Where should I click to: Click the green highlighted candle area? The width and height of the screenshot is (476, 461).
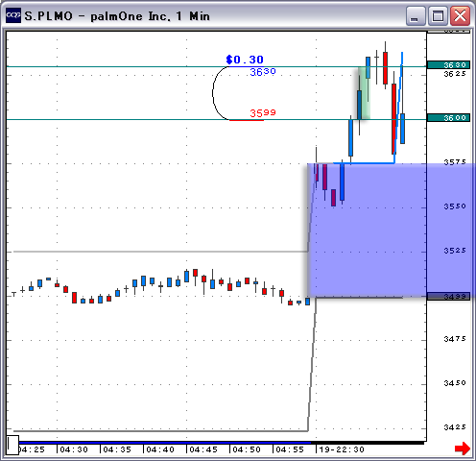(x=364, y=93)
